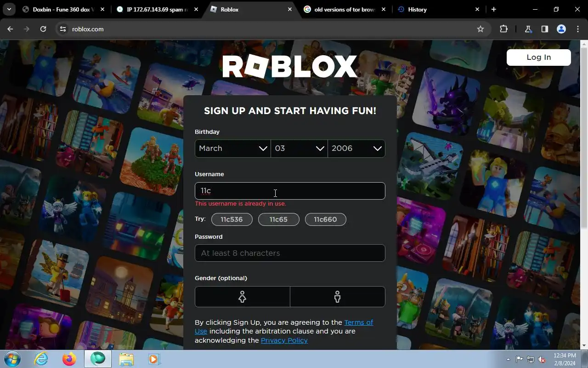Open the birthday year dropdown showing 2006

pos(356,148)
